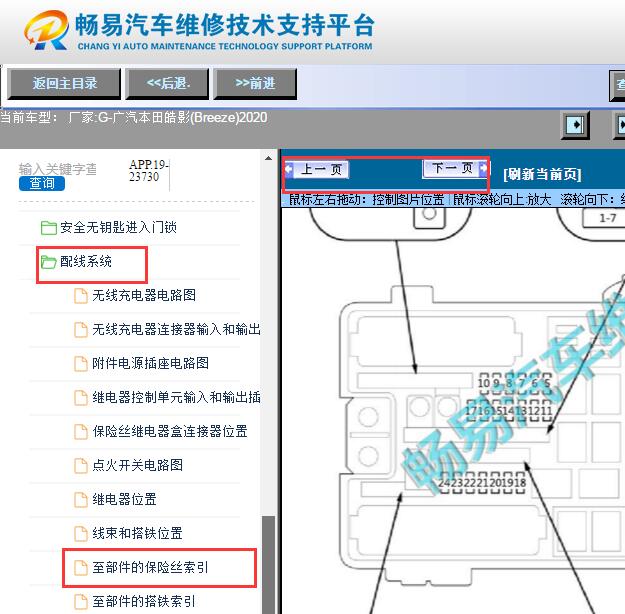Click document icon beside 继电器控制单元输入和输出插
The image size is (625, 614).
coord(81,398)
